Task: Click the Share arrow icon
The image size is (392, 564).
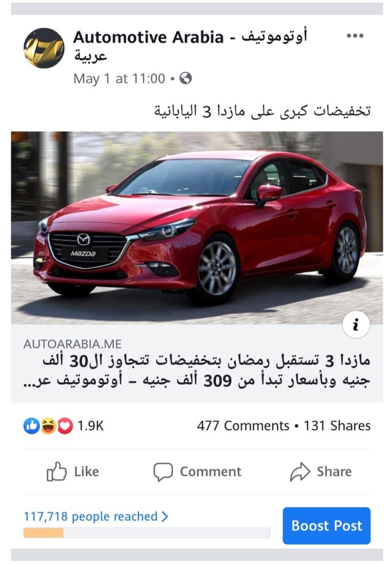Action: (300, 472)
